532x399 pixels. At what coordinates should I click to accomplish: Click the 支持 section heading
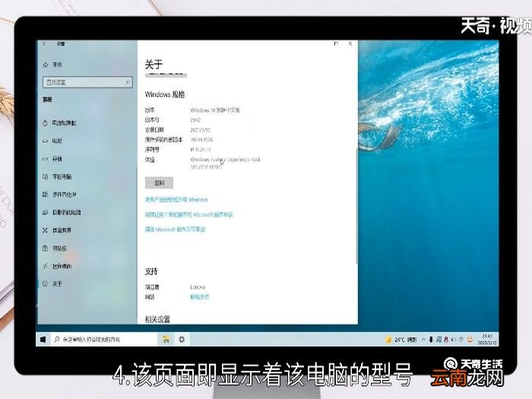coord(151,271)
